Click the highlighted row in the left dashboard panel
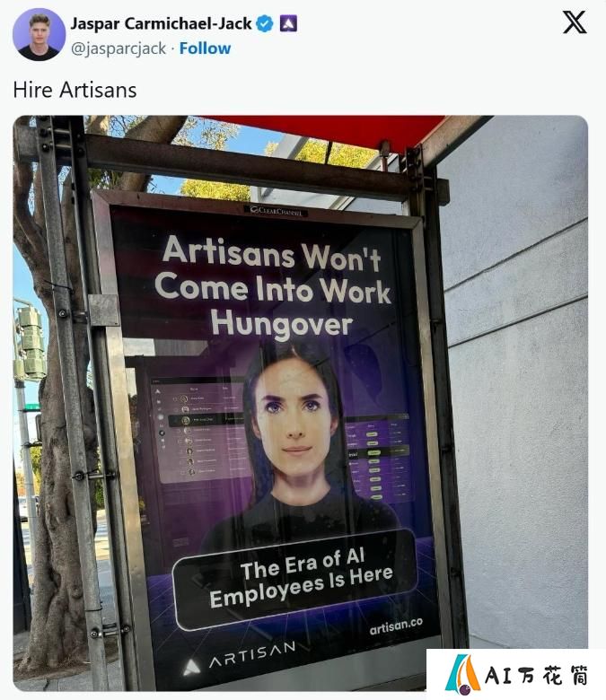 point(206,420)
